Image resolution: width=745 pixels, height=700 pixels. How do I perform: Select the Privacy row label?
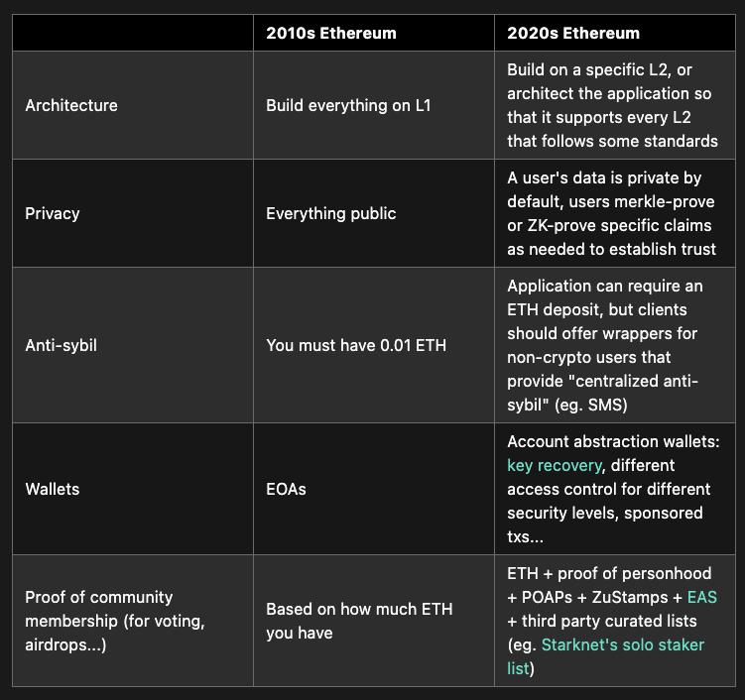pyautogui.click(x=53, y=213)
